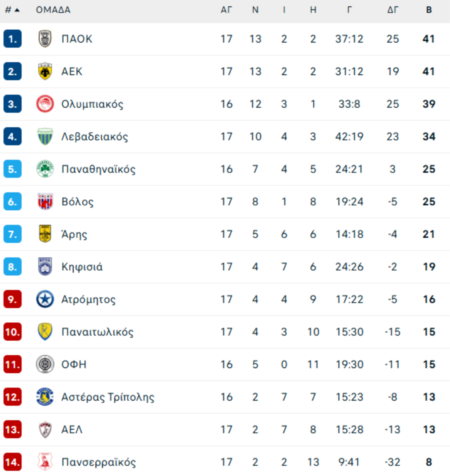Click the Πανσερραϊκός team crest
Screen dimensions: 450x476
tap(45, 461)
